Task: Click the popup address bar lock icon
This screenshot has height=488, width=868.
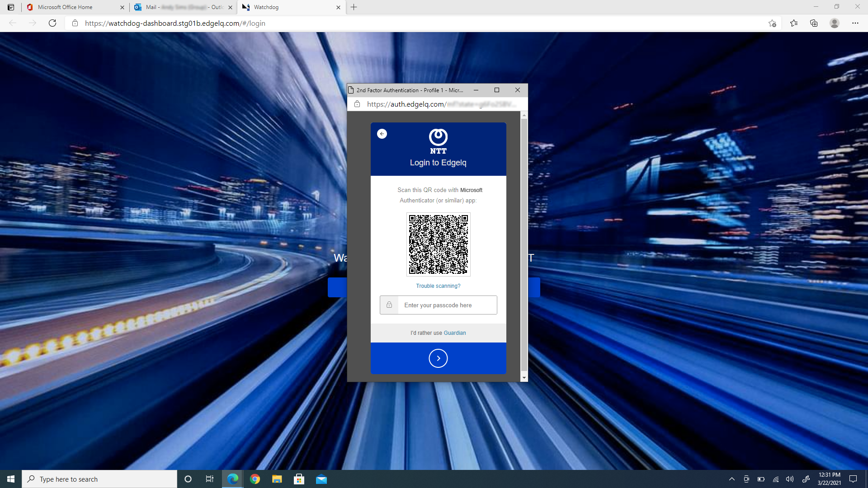Action: (x=357, y=104)
